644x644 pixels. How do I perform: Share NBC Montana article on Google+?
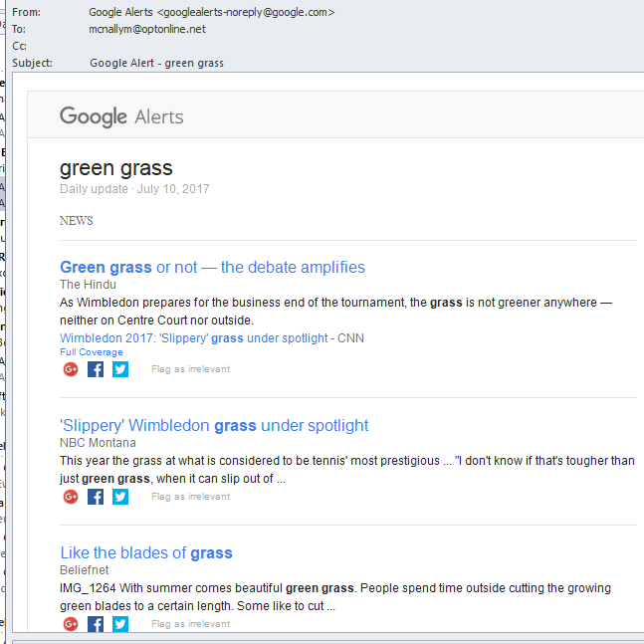pos(71,497)
